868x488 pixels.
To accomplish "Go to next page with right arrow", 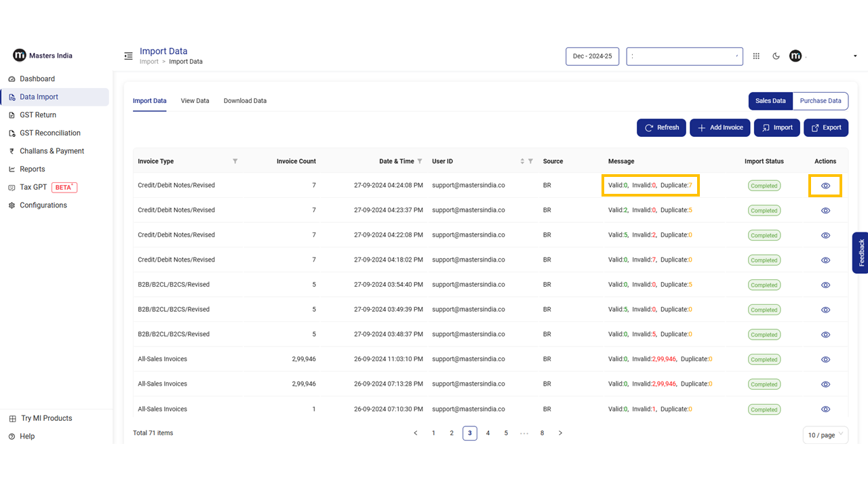I will [x=560, y=433].
